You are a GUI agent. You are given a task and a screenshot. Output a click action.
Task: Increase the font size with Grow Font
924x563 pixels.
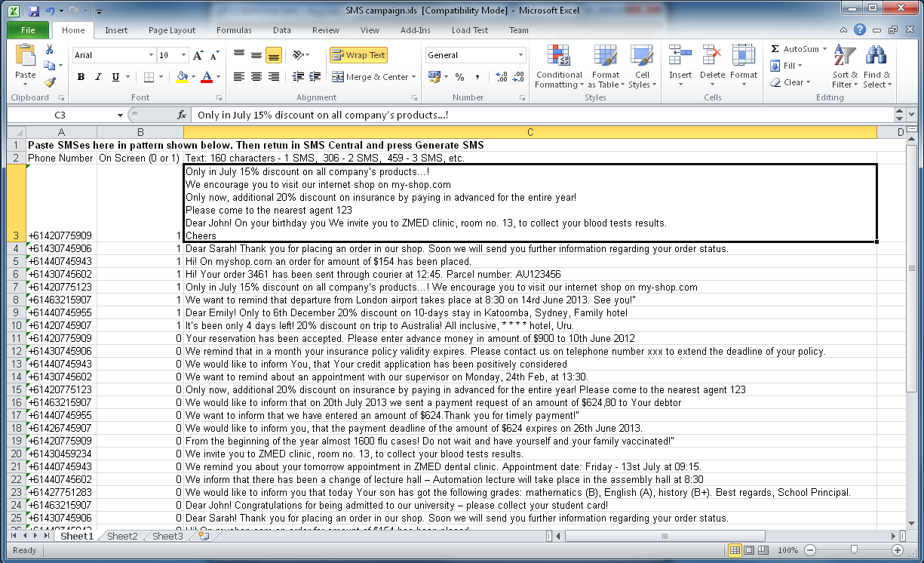198,55
